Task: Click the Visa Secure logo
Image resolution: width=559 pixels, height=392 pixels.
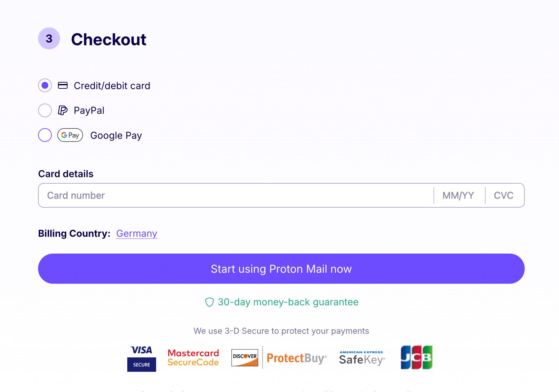Action: coord(141,358)
